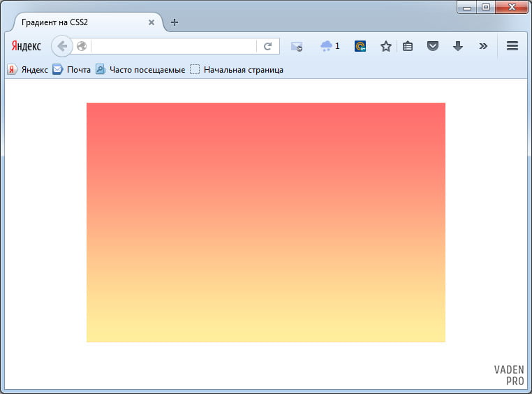Image resolution: width=532 pixels, height=394 pixels.
Task: Switch to the Градиент на CSS2 tab
Action: (x=77, y=22)
